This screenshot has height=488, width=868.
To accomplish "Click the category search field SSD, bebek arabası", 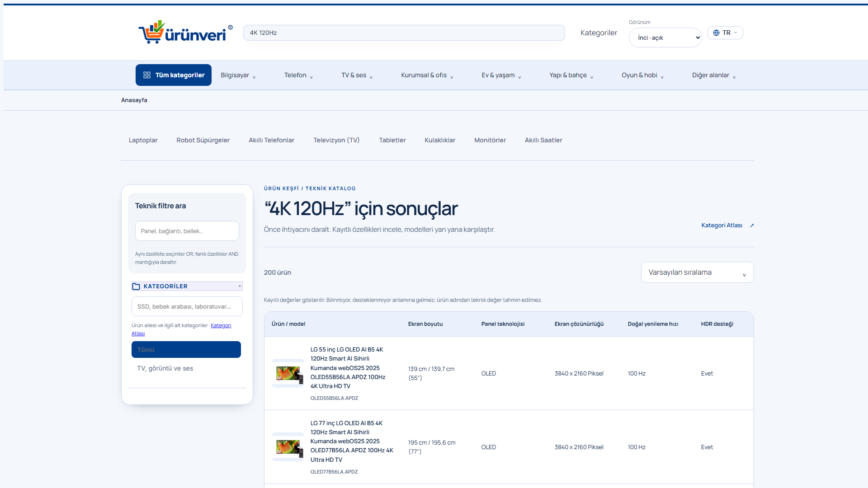I will coord(187,306).
